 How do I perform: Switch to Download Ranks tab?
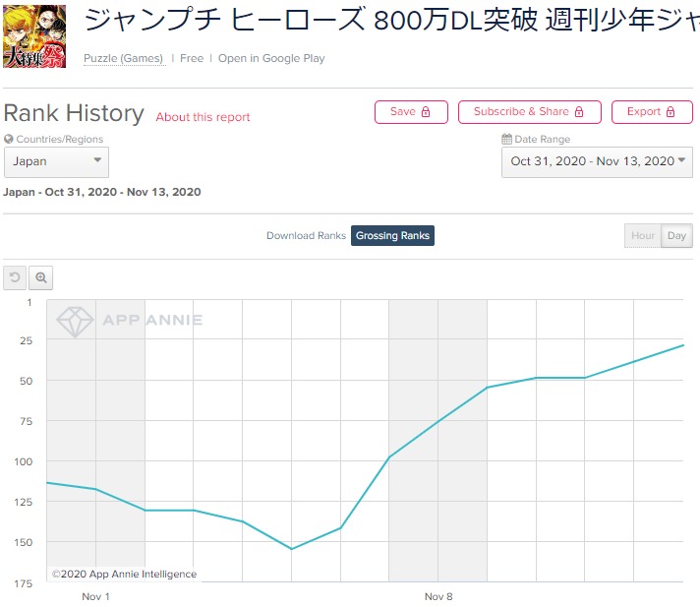point(306,235)
